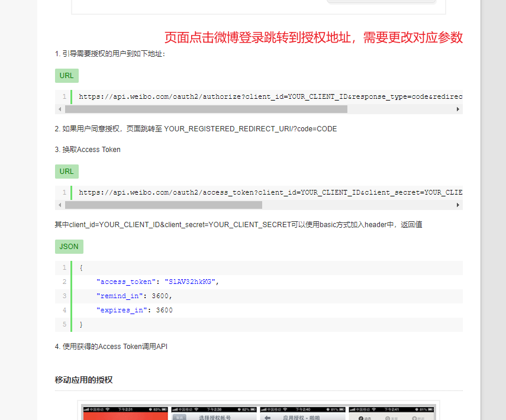Click step 3 text 换取Access Token
506x420 pixels.
click(x=88, y=150)
